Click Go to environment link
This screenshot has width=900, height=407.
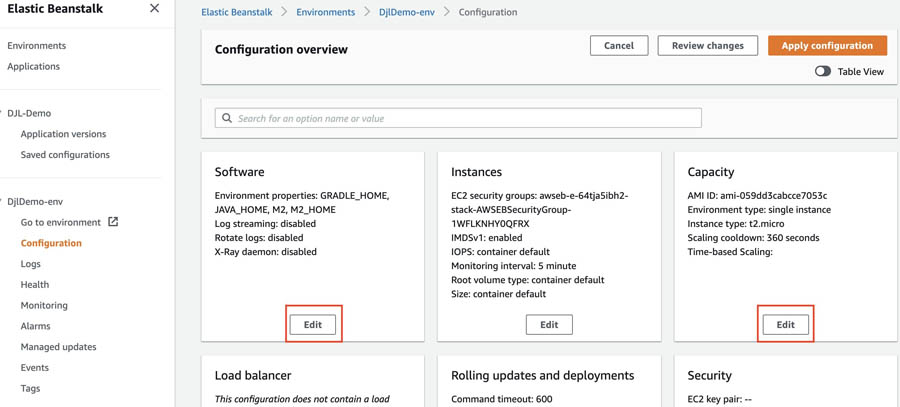[61, 222]
